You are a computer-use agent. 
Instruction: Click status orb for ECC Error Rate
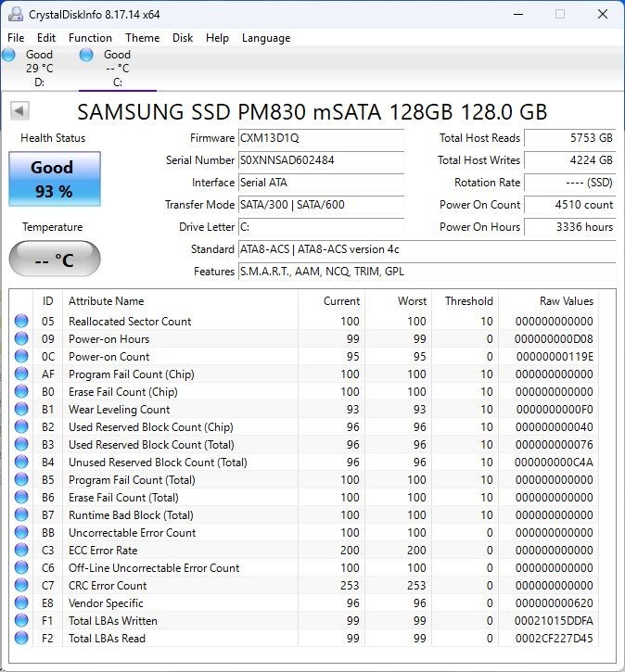coord(21,550)
